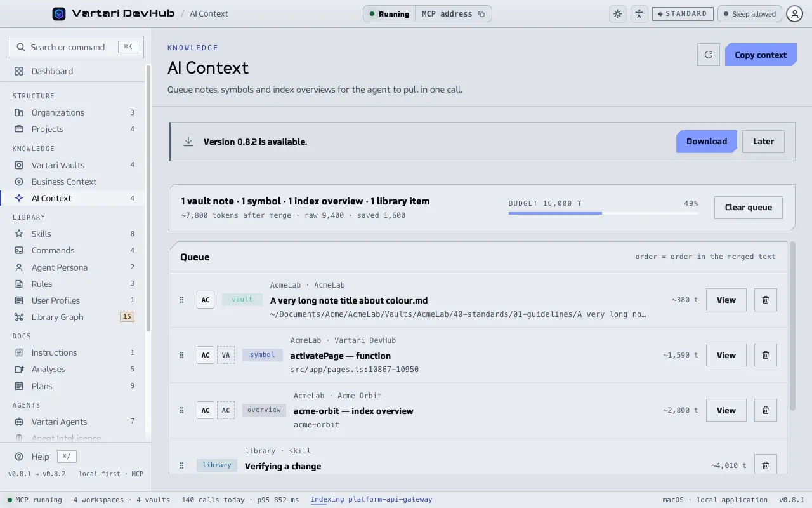The image size is (812, 508).
Task: Click the Running status indicator
Action: [390, 13]
